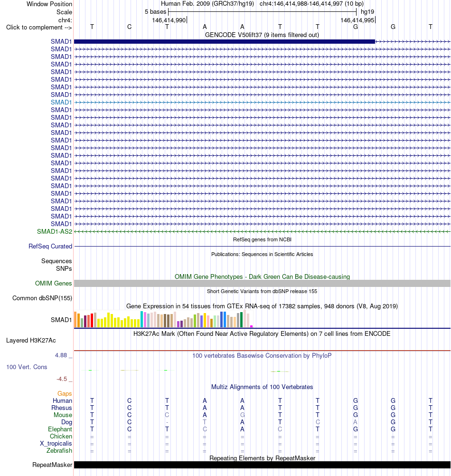The image size is (451, 476).
Task: Click the 'GENCODE V50lift37 (9 items filtered out)' title
Action: (x=262, y=35)
